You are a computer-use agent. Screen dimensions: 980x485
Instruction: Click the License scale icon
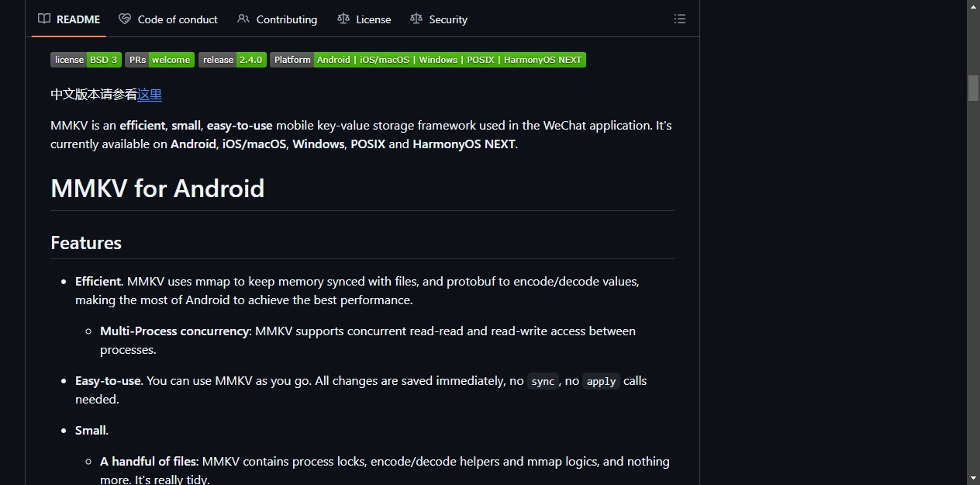click(x=343, y=19)
